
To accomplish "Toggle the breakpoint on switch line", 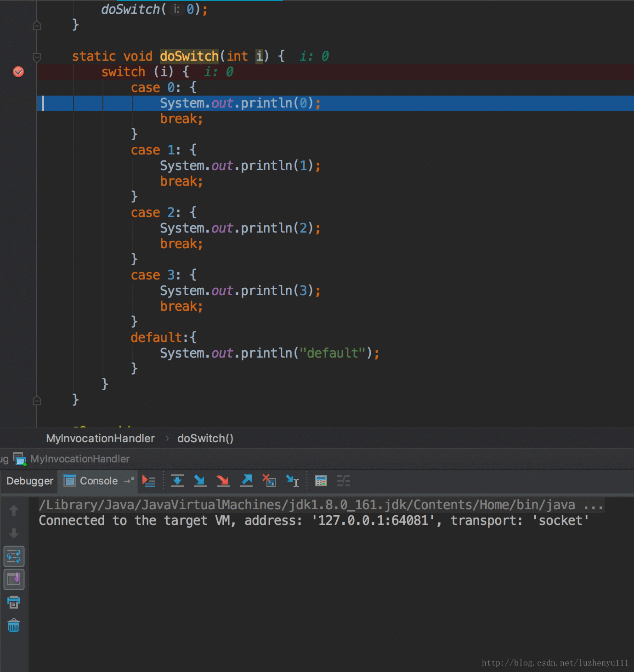I will (x=18, y=72).
